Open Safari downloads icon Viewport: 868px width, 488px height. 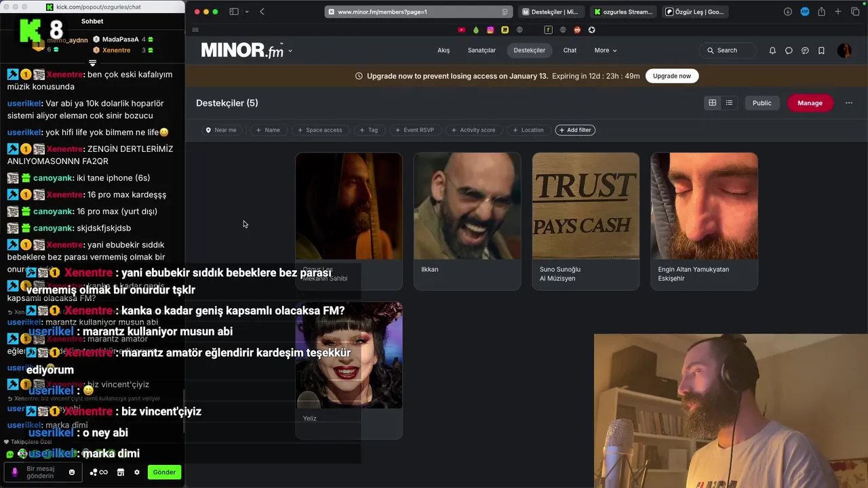coord(788,12)
